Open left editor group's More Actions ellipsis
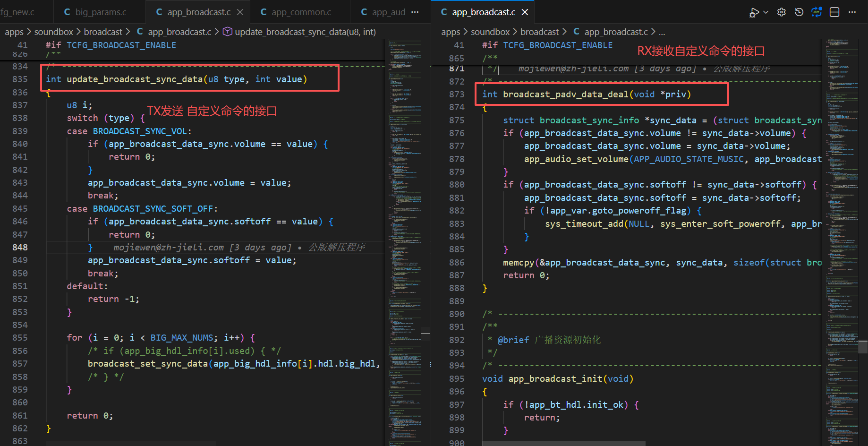The image size is (868, 446). point(415,12)
